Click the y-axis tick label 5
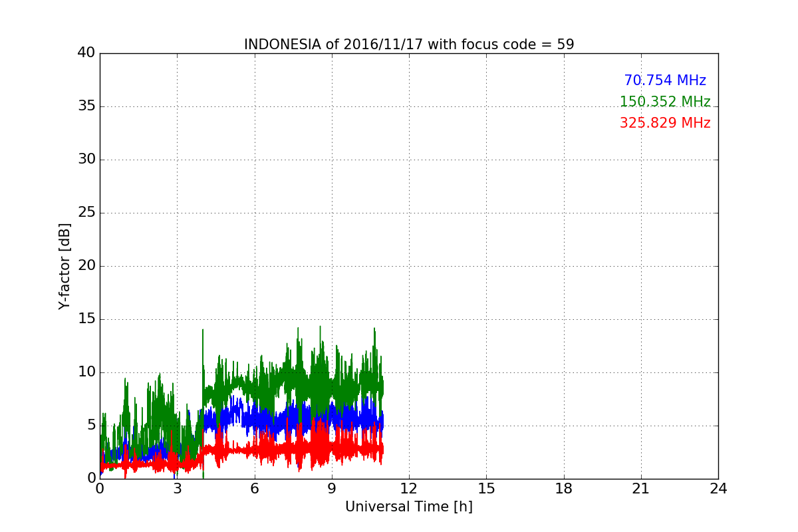Viewport: 798px width, 532px height. [x=91, y=426]
